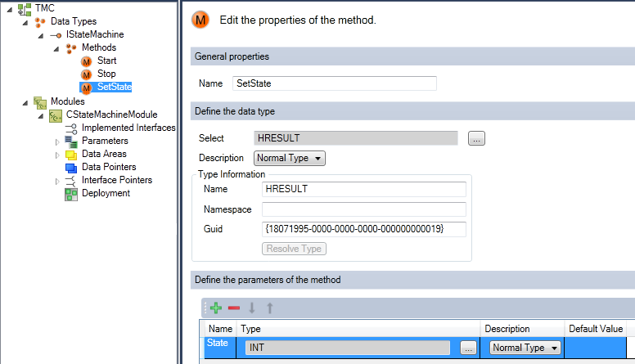Screen dimensions: 635x364
Task: Click the Description column header
Action: pyautogui.click(x=522, y=329)
